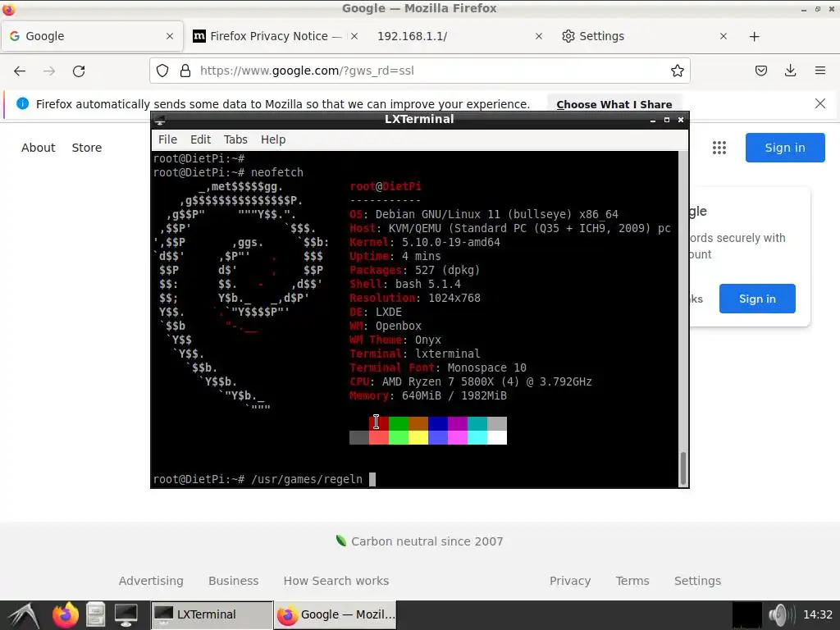
Task: Dismiss the Mozilla data notification bar
Action: pyautogui.click(x=820, y=103)
